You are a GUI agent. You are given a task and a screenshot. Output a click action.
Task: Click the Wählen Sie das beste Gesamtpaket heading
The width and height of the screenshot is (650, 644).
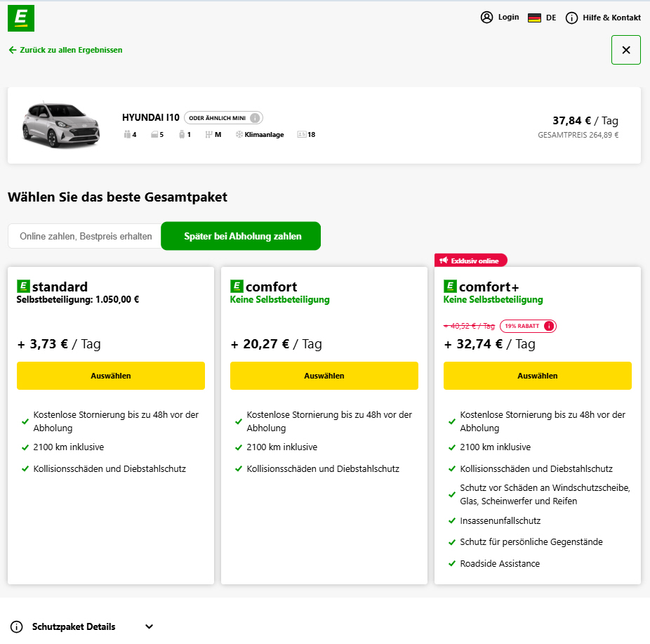117,197
